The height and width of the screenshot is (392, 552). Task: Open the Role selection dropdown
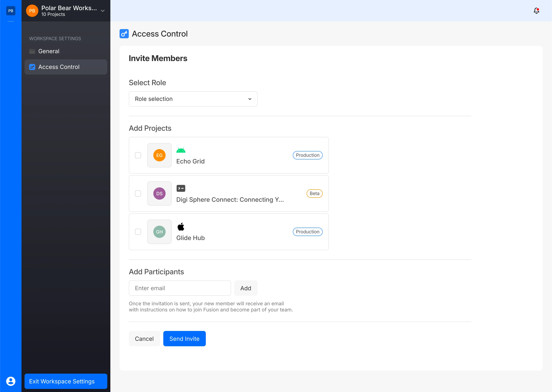pyautogui.click(x=193, y=99)
